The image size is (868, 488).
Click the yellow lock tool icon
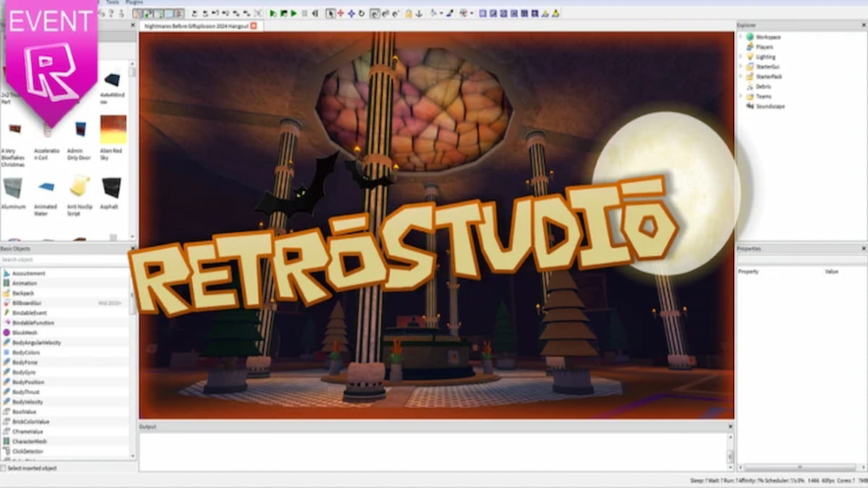click(x=409, y=14)
